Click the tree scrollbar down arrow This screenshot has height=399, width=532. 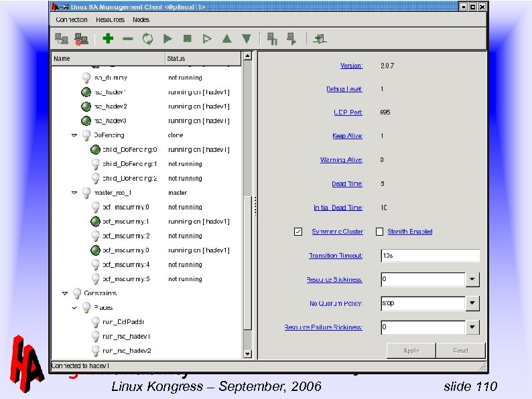tap(248, 354)
